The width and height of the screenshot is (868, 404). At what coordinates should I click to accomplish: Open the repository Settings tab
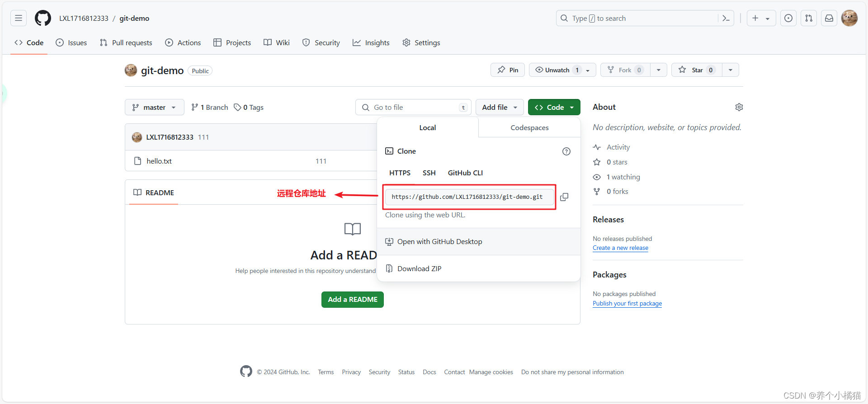(421, 42)
